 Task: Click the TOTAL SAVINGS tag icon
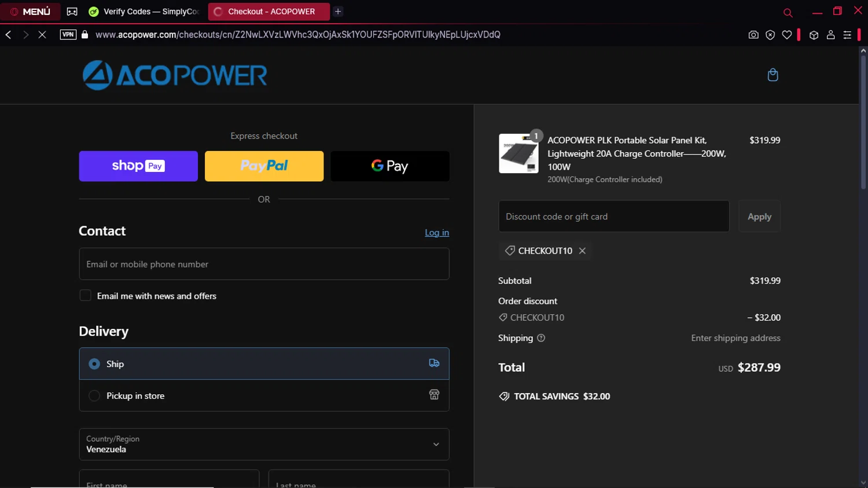point(504,397)
